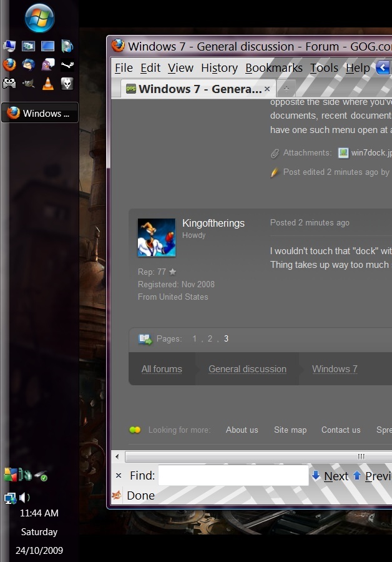Click the Windows Firefox taskbar button
Viewport: 392px width, 562px height.
click(x=40, y=112)
